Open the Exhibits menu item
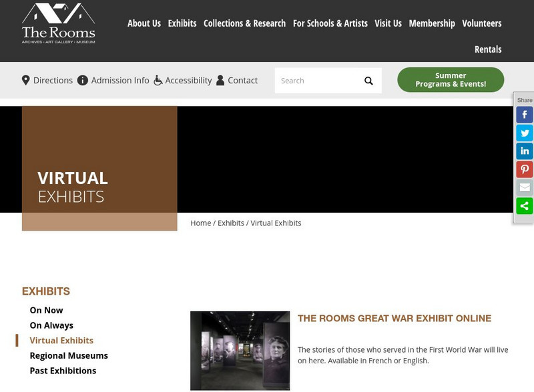The image size is (534, 392). click(183, 23)
